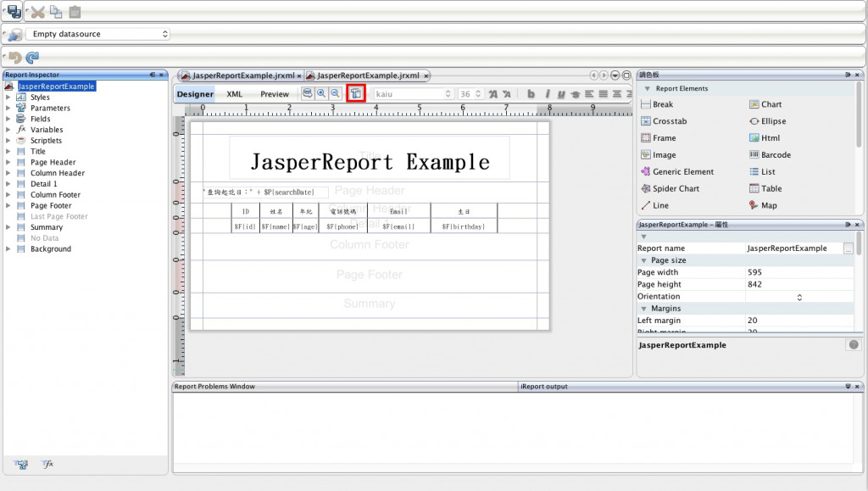This screenshot has height=491, width=868.
Task: Click the Page width value field
Action: (799, 272)
